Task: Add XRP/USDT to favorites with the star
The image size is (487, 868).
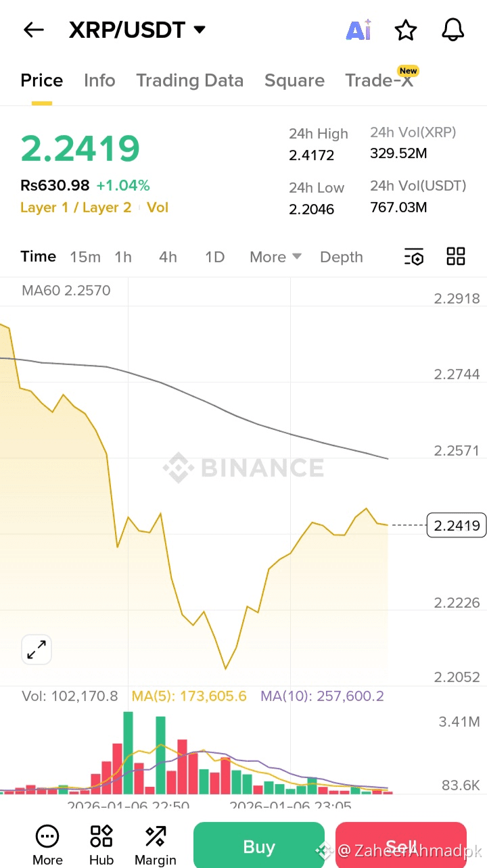Action: click(406, 30)
